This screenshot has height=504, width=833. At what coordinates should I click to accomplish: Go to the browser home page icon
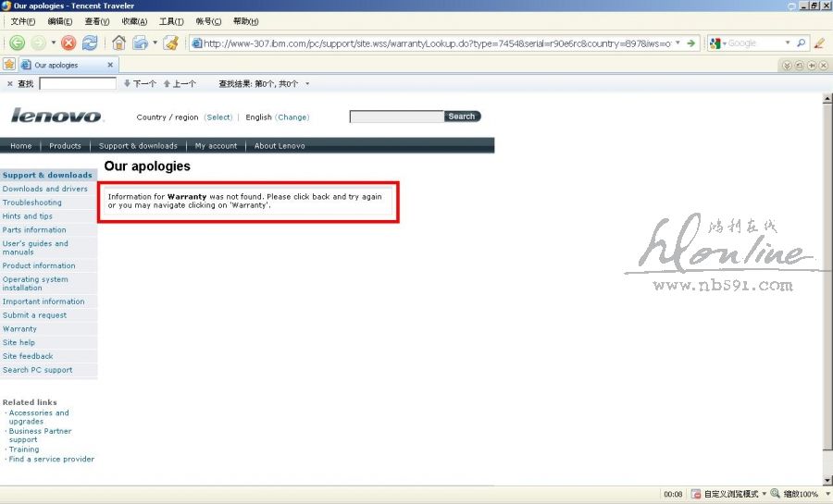tap(118, 43)
